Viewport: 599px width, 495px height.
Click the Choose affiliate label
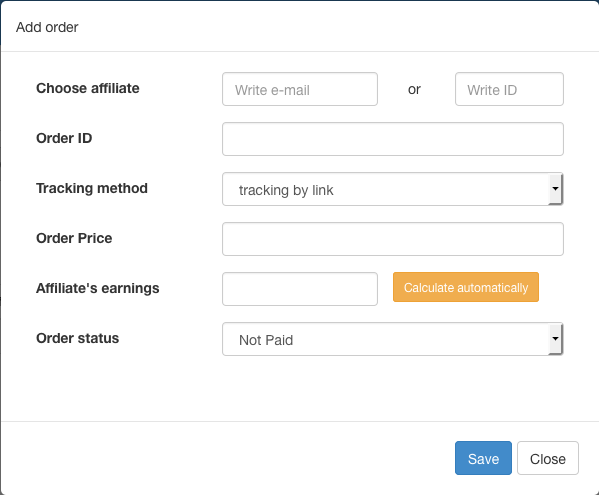88,88
